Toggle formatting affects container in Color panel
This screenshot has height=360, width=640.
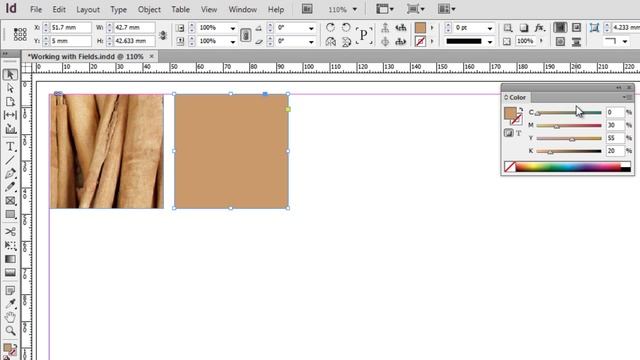(x=509, y=133)
